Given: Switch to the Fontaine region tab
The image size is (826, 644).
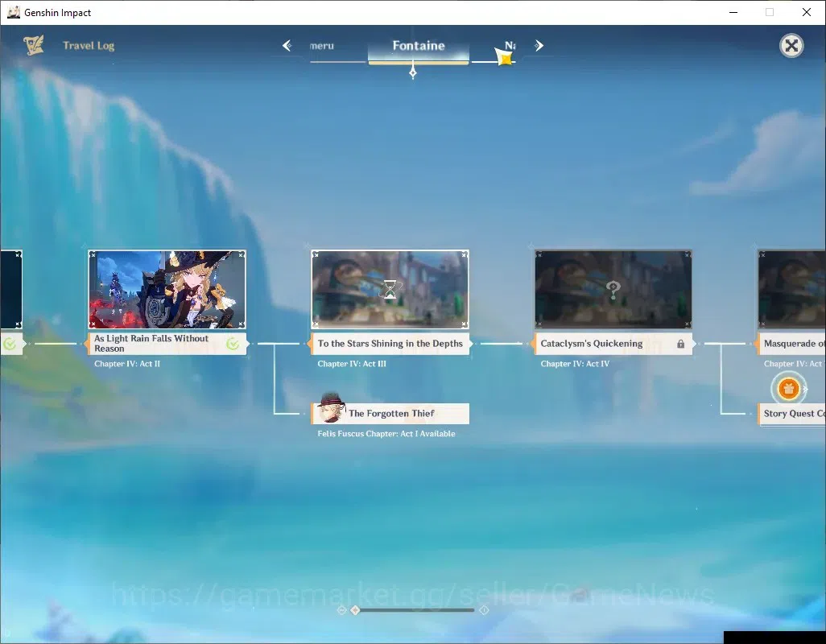Looking at the screenshot, I should (419, 47).
